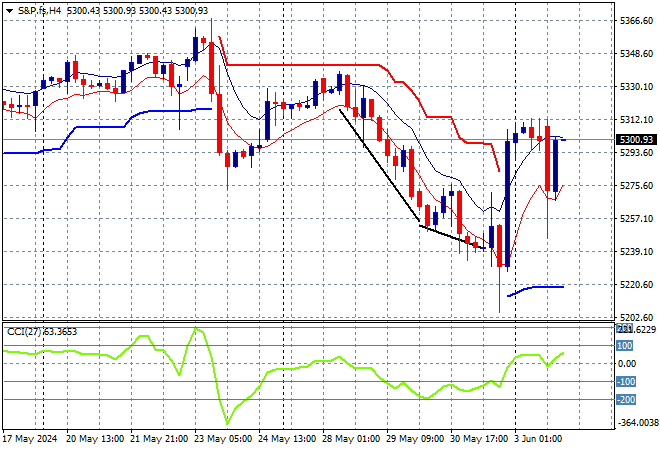The height and width of the screenshot is (450, 660).
Task: Select the CCI 100 level label
Action: (625, 346)
